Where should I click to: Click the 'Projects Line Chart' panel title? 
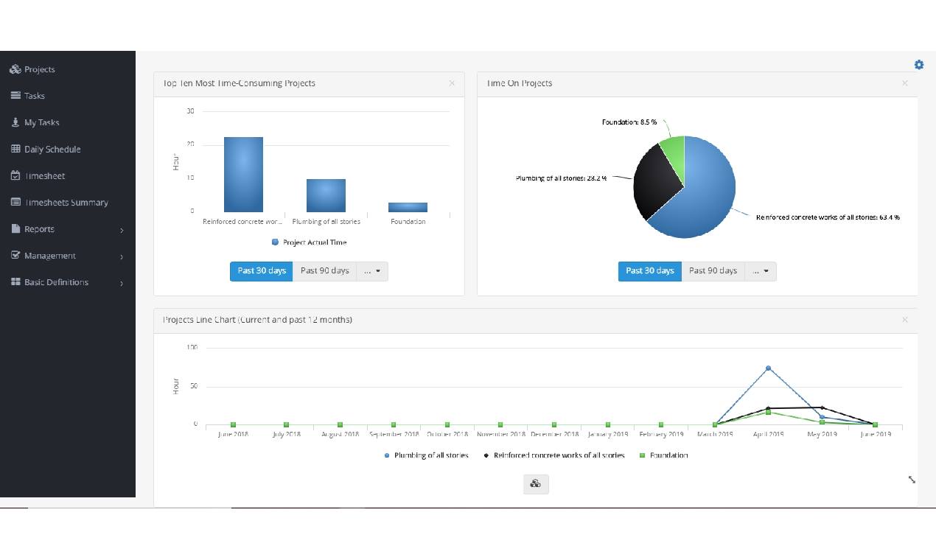click(257, 320)
